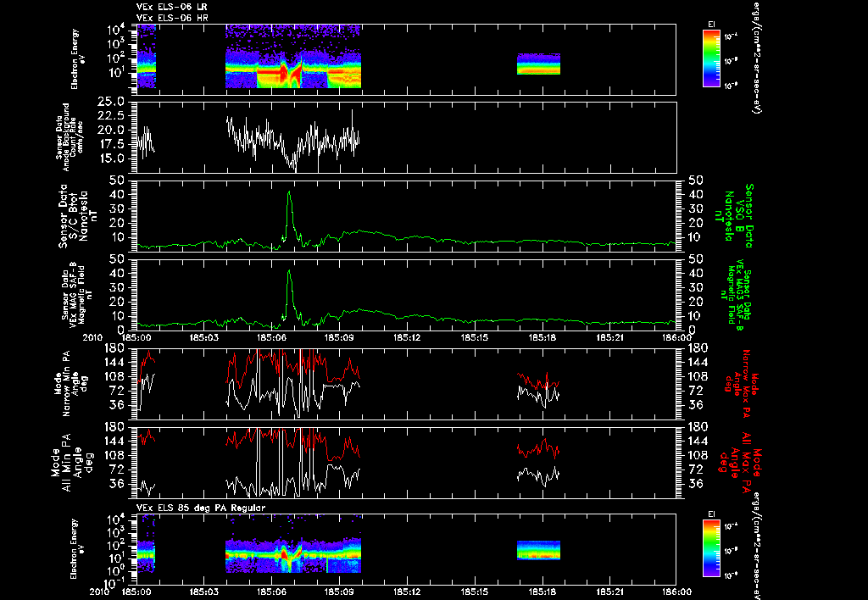Click the "VEx ELS-06 HR" title text
Image resolution: width=868 pixels, height=600 pixels.
(172, 19)
